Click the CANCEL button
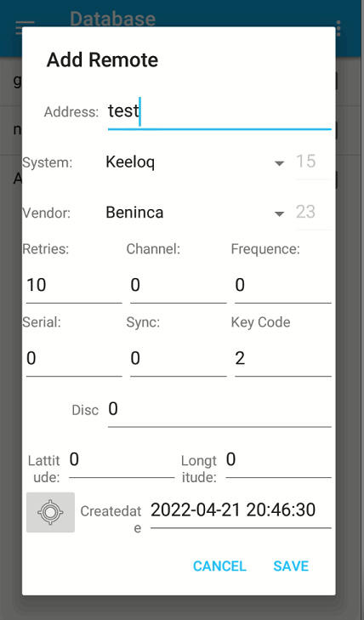 219,566
